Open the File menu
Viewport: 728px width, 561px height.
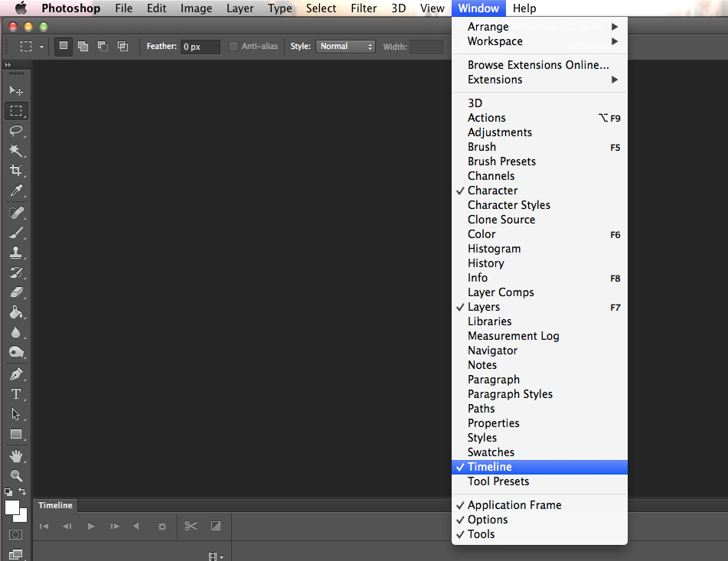coord(123,8)
